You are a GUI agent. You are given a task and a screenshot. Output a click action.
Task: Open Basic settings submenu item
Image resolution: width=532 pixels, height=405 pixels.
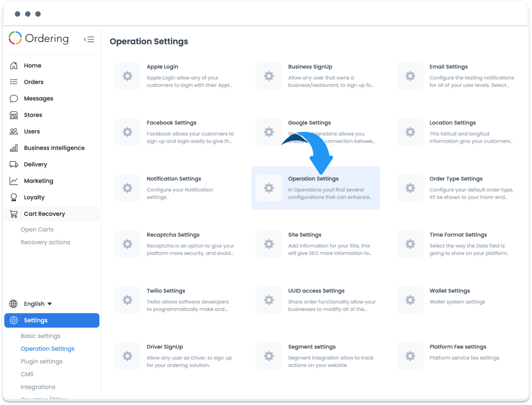coord(40,336)
